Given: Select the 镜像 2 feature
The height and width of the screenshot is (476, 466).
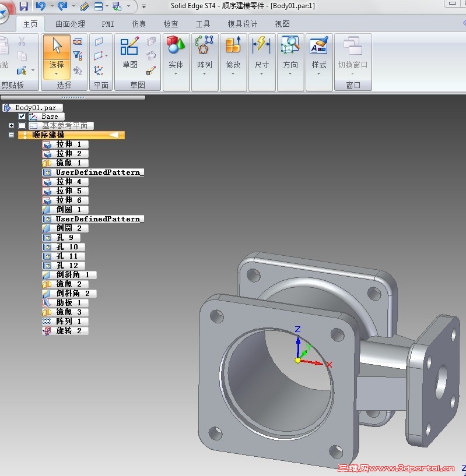Looking at the screenshot, I should (65, 284).
